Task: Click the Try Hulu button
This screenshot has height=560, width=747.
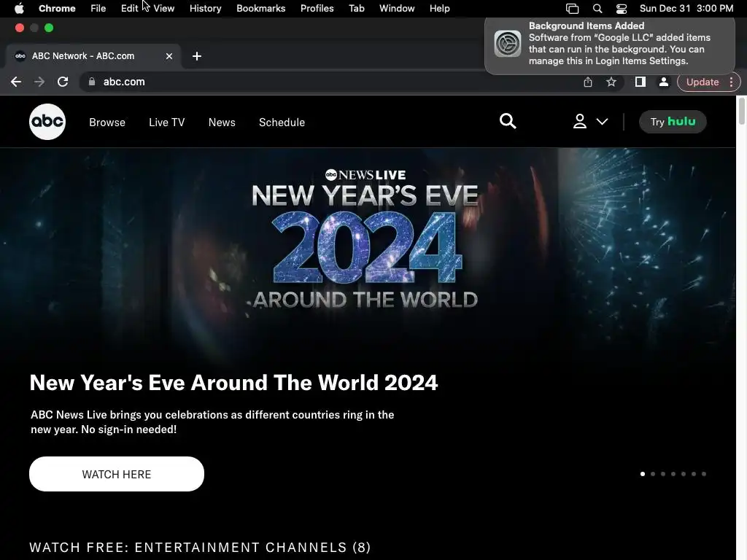Action: pyautogui.click(x=672, y=122)
